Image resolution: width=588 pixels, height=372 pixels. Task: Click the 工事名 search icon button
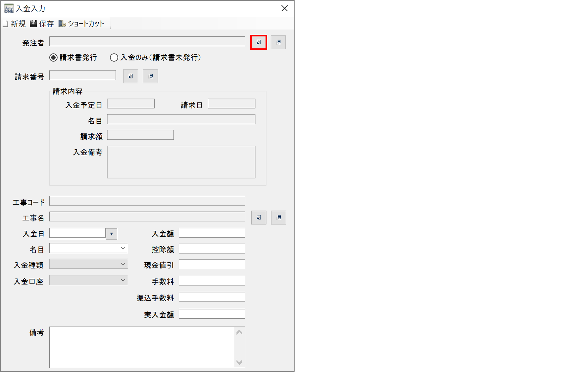point(259,218)
